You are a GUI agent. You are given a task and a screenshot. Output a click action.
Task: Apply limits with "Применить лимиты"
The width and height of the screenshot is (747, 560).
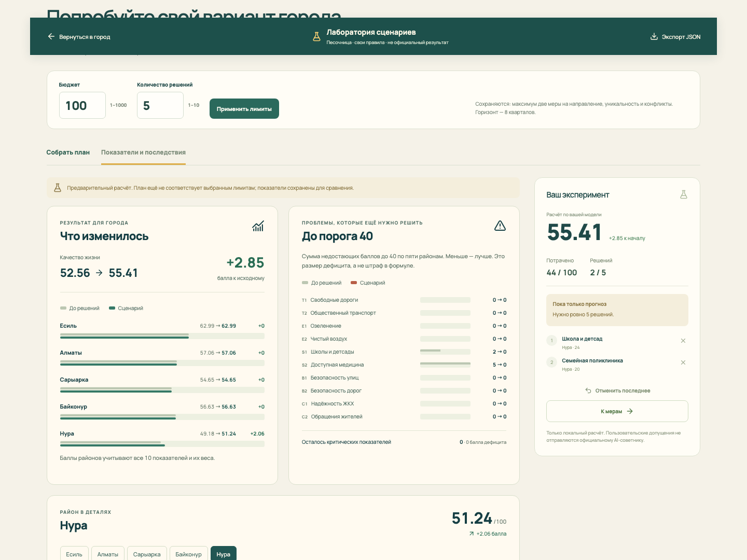point(244,109)
